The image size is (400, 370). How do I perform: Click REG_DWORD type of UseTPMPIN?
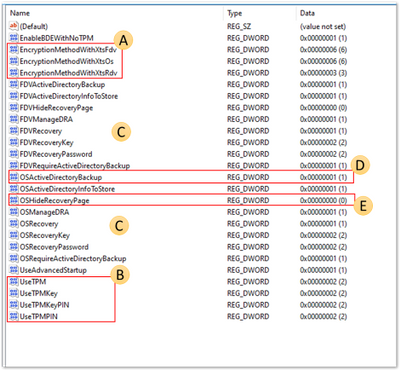pos(248,317)
